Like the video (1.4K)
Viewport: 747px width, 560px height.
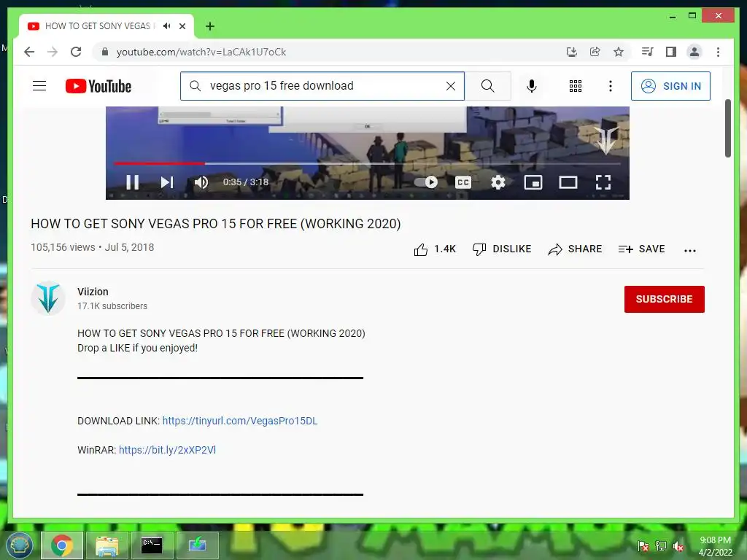click(435, 249)
